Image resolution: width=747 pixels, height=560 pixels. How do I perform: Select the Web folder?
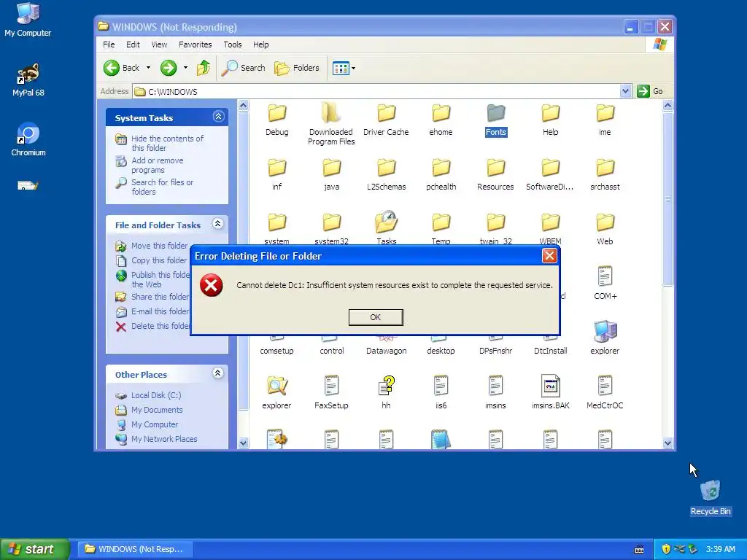pyautogui.click(x=605, y=229)
